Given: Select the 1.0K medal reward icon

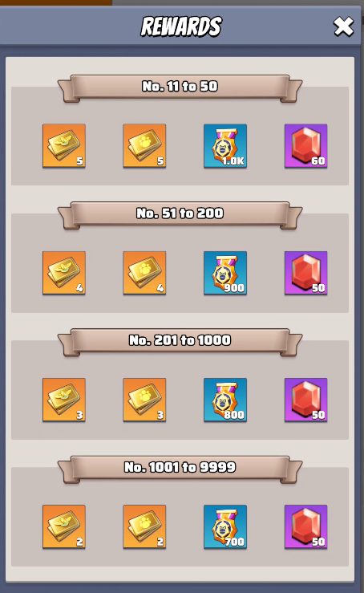Looking at the screenshot, I should (225, 146).
